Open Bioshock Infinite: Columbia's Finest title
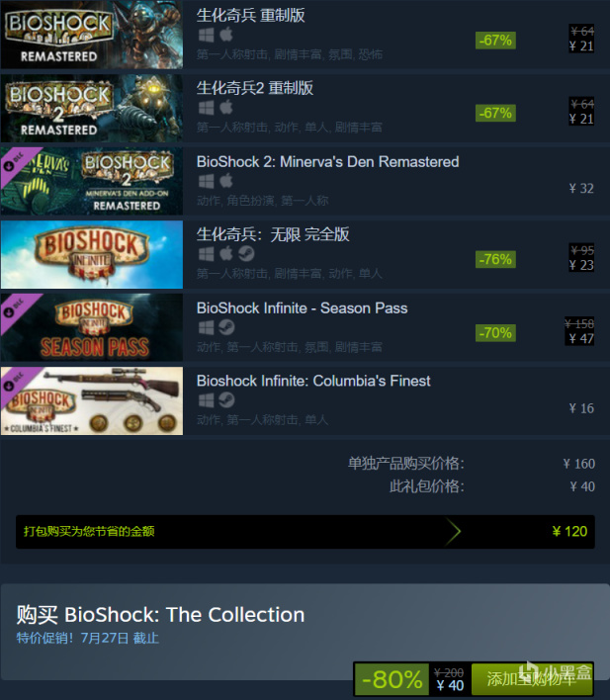Viewport: 610px width, 700px height. 313,381
